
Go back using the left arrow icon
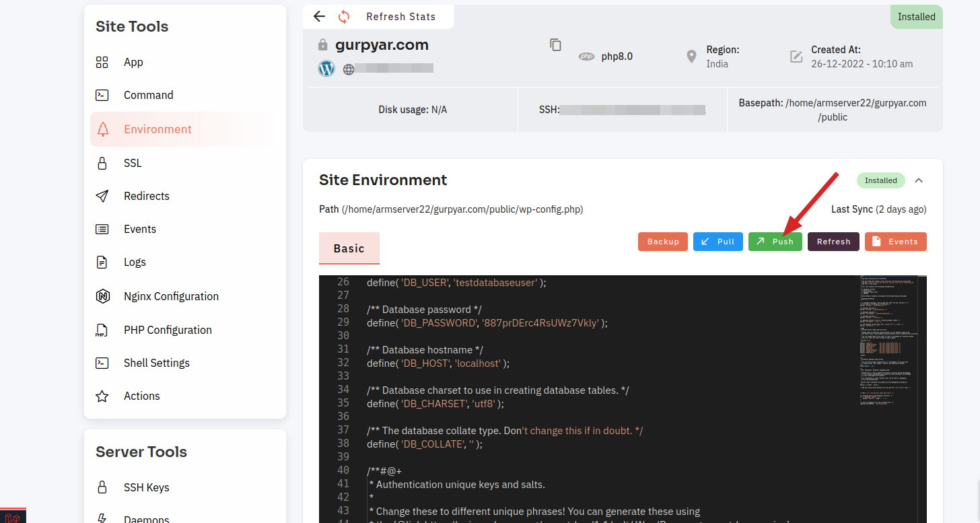click(x=320, y=17)
